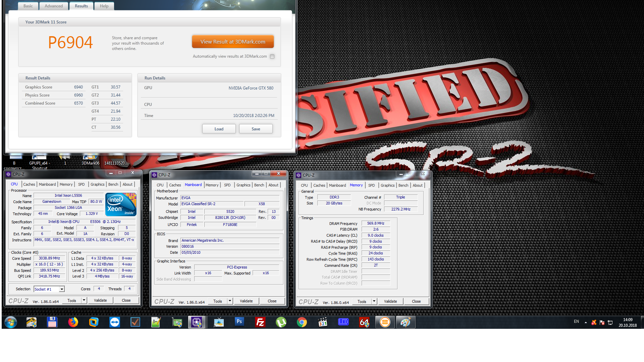Click the EVGA Classified SR-2 model field

[212, 204]
